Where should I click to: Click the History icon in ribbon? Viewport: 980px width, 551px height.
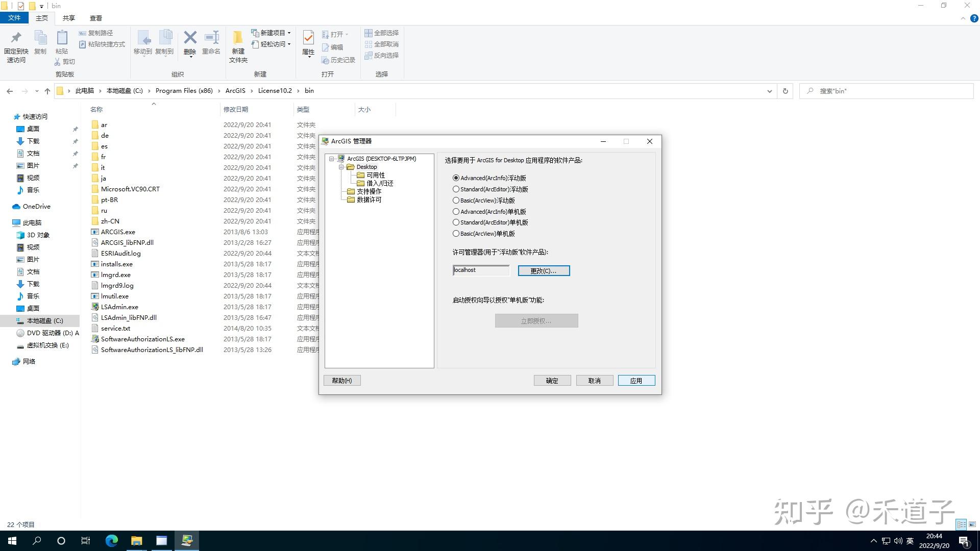[325, 60]
